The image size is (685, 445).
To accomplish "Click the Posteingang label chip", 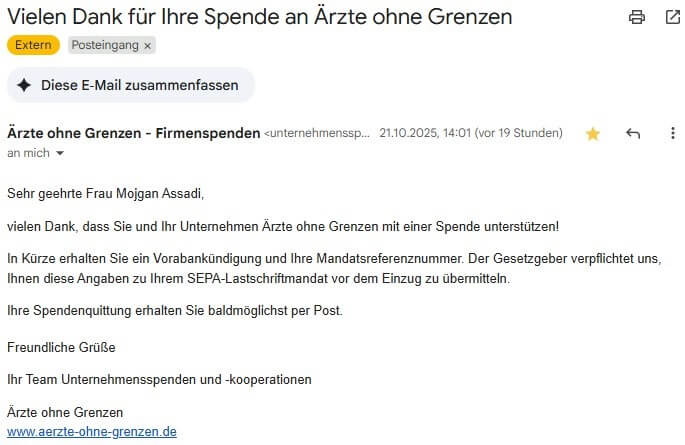I will (x=106, y=46).
